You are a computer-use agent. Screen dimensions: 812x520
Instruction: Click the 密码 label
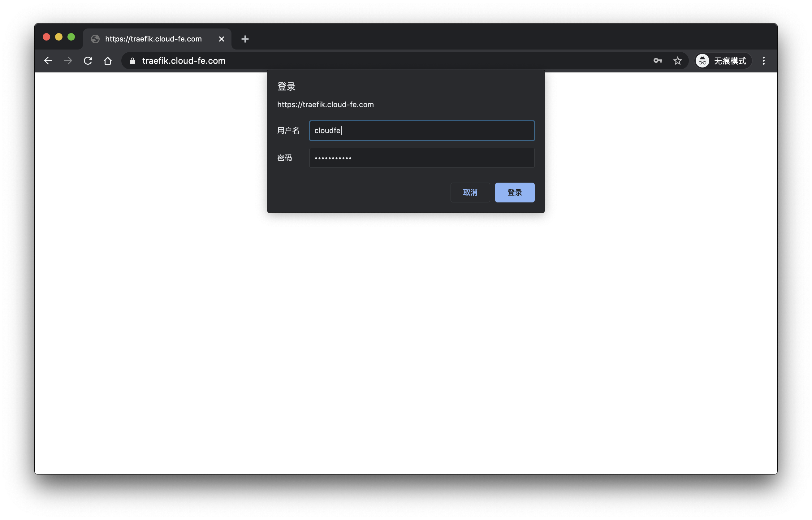click(x=284, y=158)
